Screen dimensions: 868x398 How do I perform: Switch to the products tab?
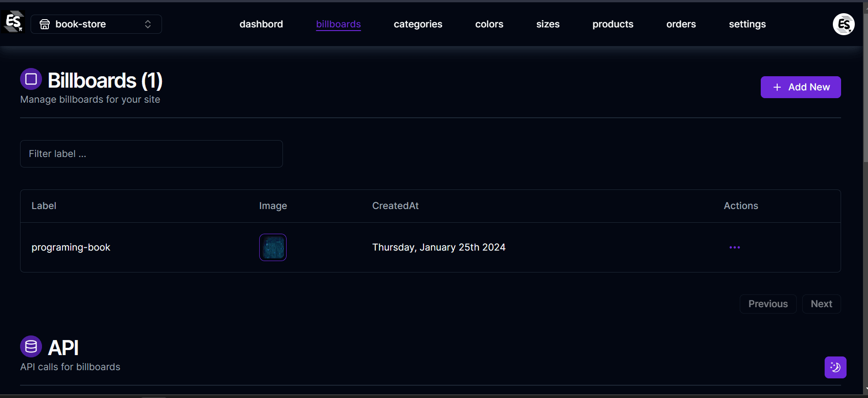click(612, 24)
